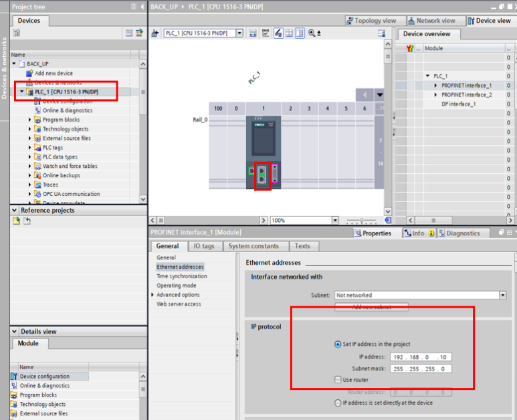
Task: Select Set IP address in the project
Action: [338, 344]
